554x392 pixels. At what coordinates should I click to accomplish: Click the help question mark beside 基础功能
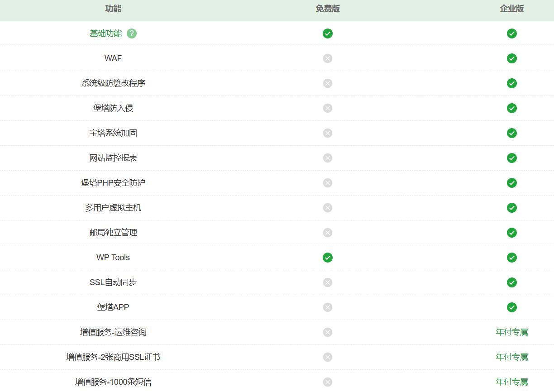(132, 33)
